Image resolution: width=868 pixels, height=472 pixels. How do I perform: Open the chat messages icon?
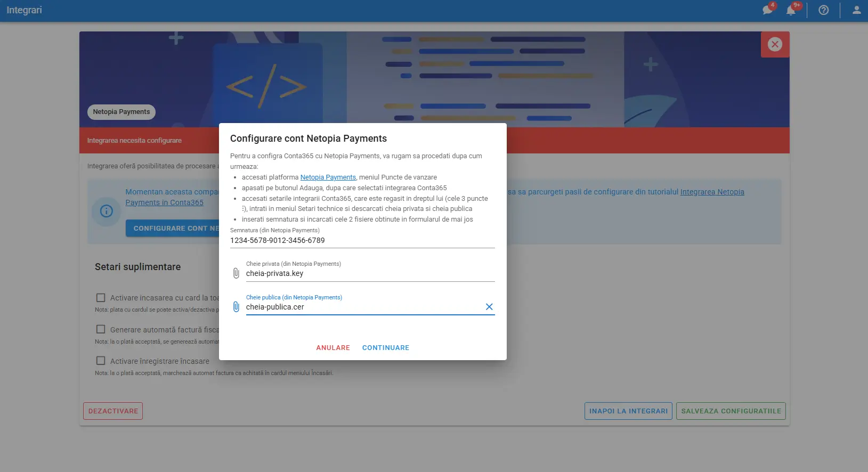click(767, 10)
